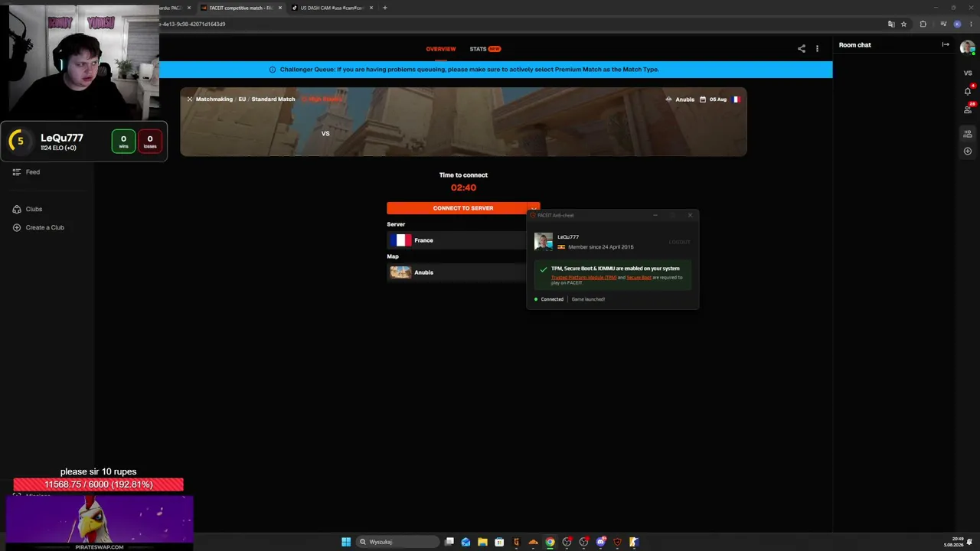Open the profile avatar at top right
This screenshot has width=980, height=551.
tap(968, 48)
